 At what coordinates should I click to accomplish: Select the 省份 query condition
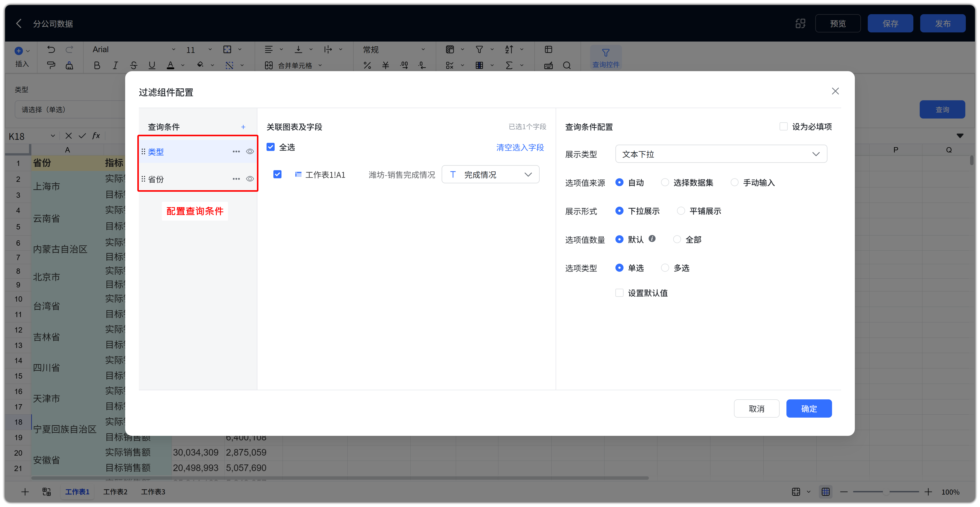(x=198, y=179)
